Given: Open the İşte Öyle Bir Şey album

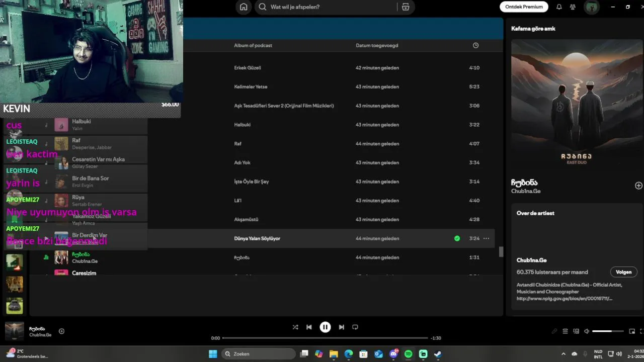Looking at the screenshot, I should pos(252,182).
